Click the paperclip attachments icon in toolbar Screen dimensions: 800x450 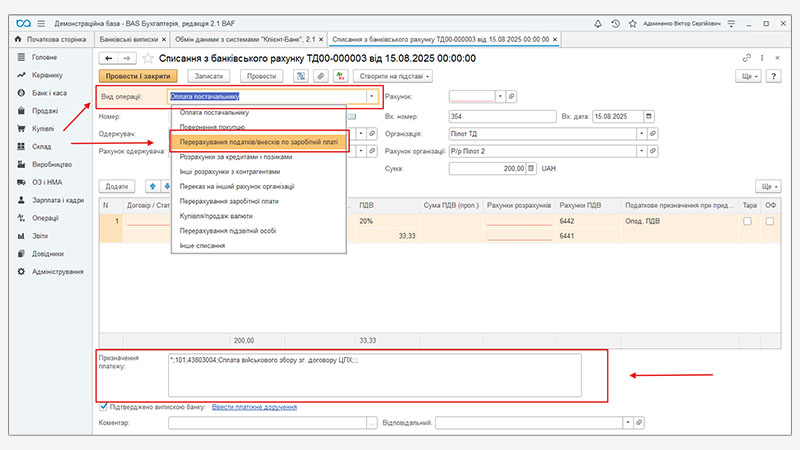322,76
